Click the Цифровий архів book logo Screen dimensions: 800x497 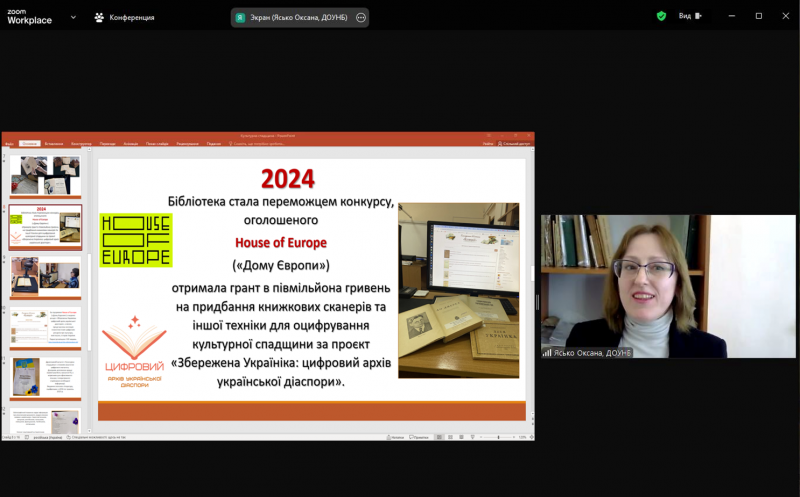coord(135,352)
